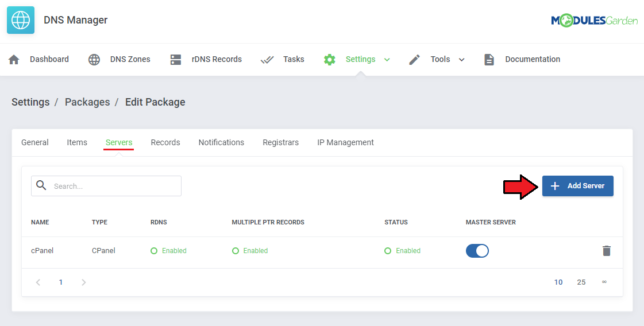Click the Add Server button
Screen dimensions: 644x326
[578, 186]
